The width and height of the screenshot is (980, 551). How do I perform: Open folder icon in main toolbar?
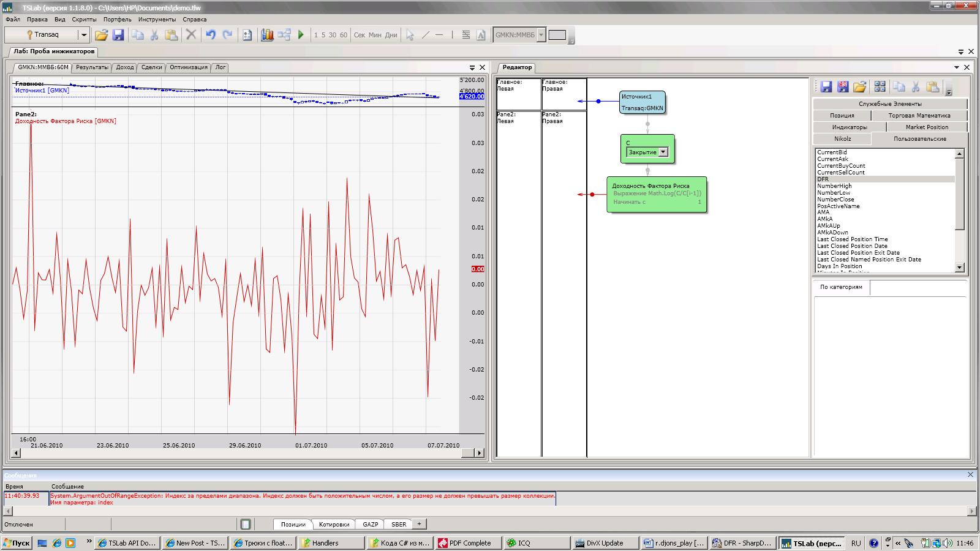coord(101,35)
